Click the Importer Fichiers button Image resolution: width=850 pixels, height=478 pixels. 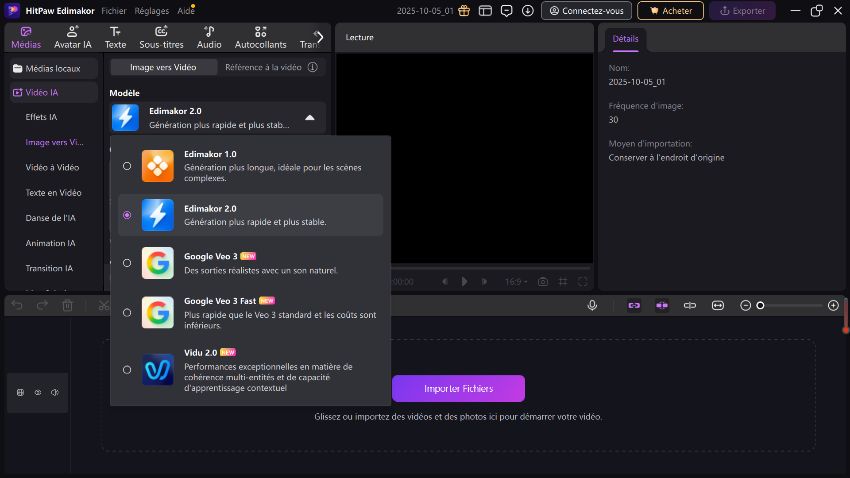(x=457, y=388)
